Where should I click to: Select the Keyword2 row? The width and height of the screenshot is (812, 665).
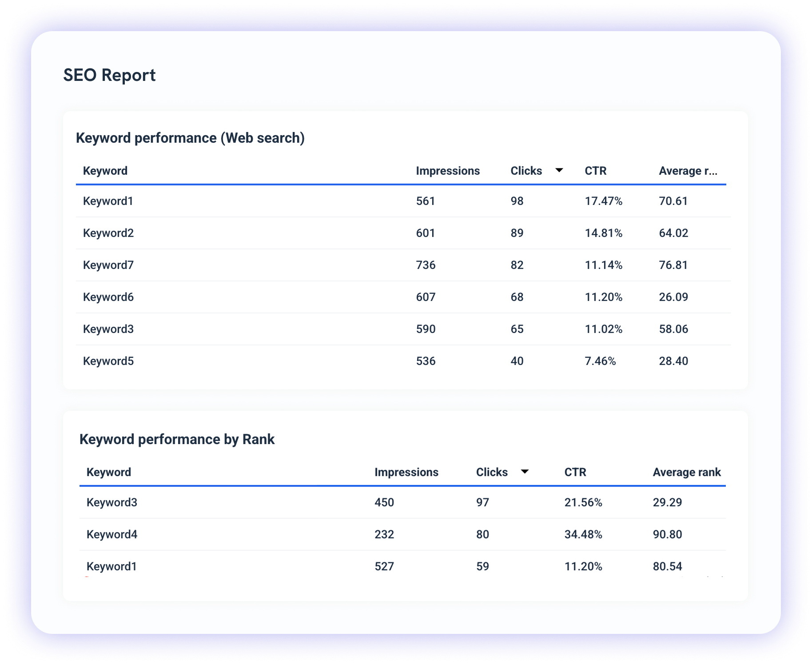108,233
